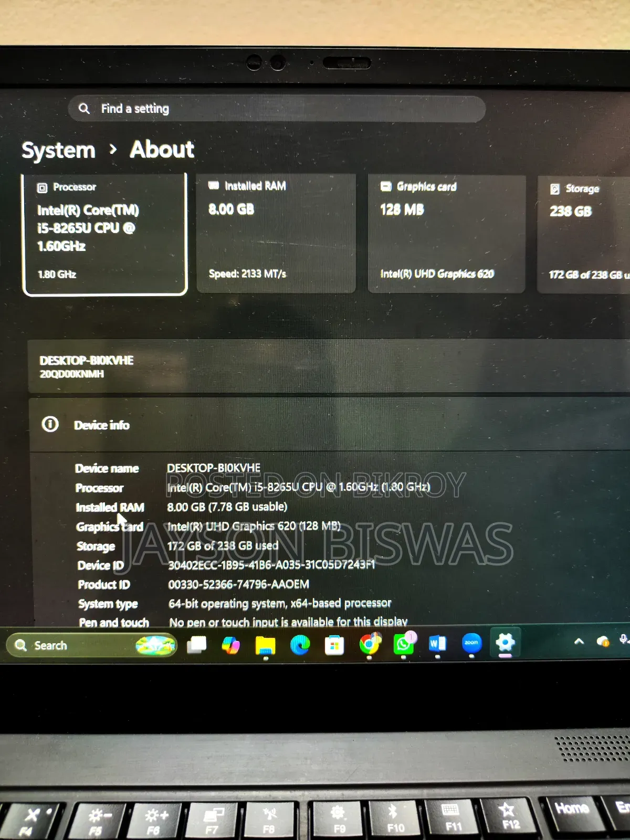The height and width of the screenshot is (840, 630).
Task: Click the Pen and touch row label
Action: (114, 622)
